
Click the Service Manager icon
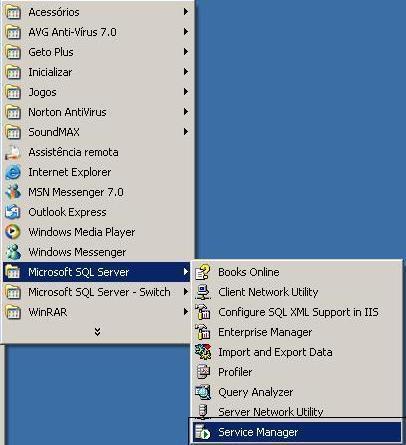pyautogui.click(x=203, y=432)
